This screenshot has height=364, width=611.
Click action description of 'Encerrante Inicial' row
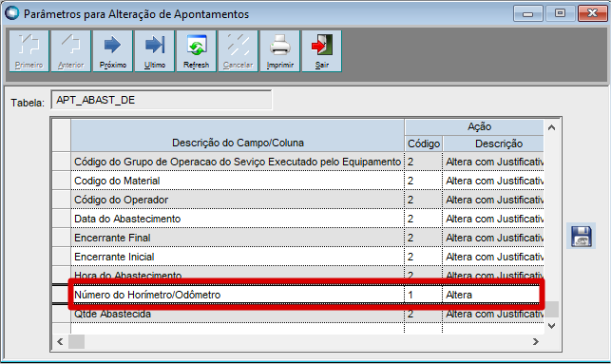pos(494,258)
